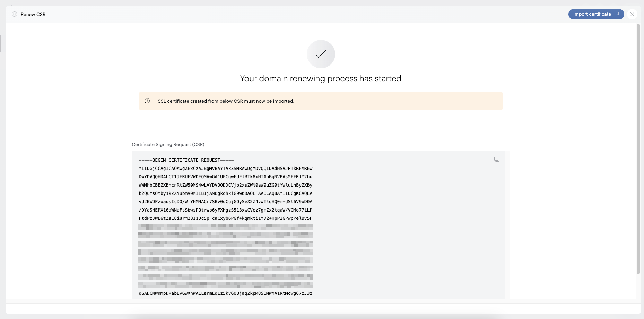Click the Import certificate button
644x319 pixels.
[x=596, y=14]
